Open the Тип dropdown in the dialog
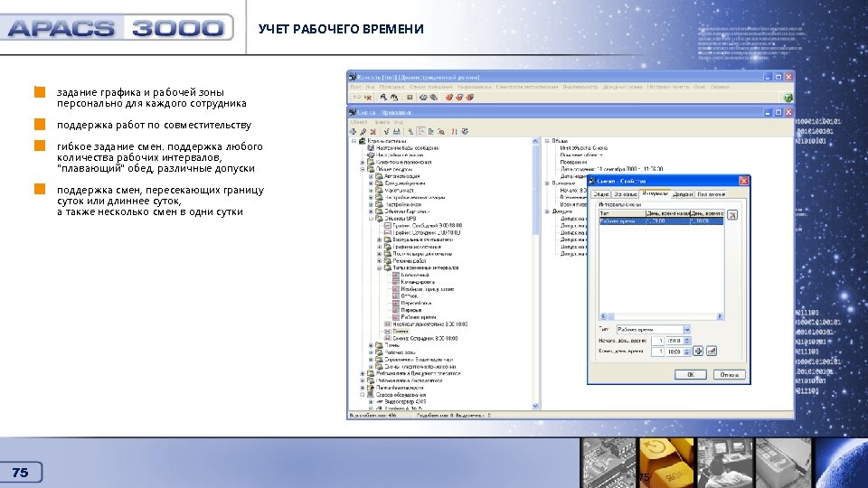Image resolution: width=868 pixels, height=488 pixels. (x=686, y=330)
